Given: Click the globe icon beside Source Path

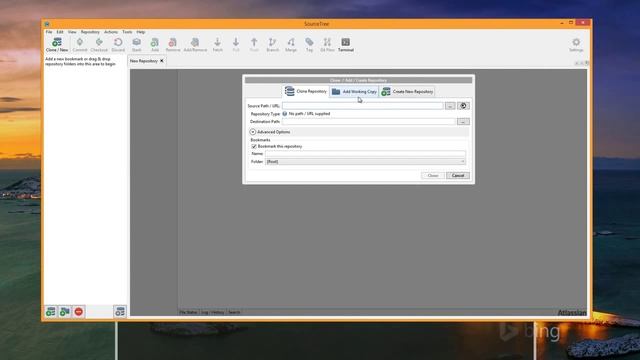Looking at the screenshot, I should coord(463,106).
